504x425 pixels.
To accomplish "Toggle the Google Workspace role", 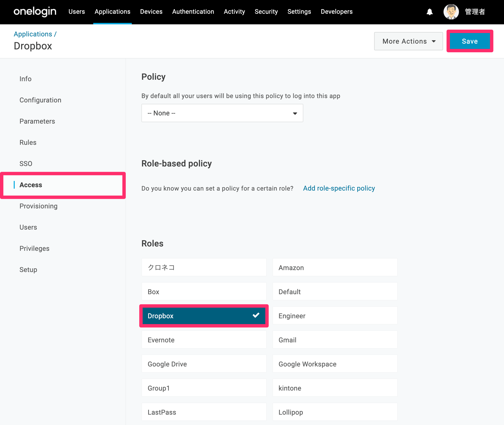I will click(x=335, y=364).
